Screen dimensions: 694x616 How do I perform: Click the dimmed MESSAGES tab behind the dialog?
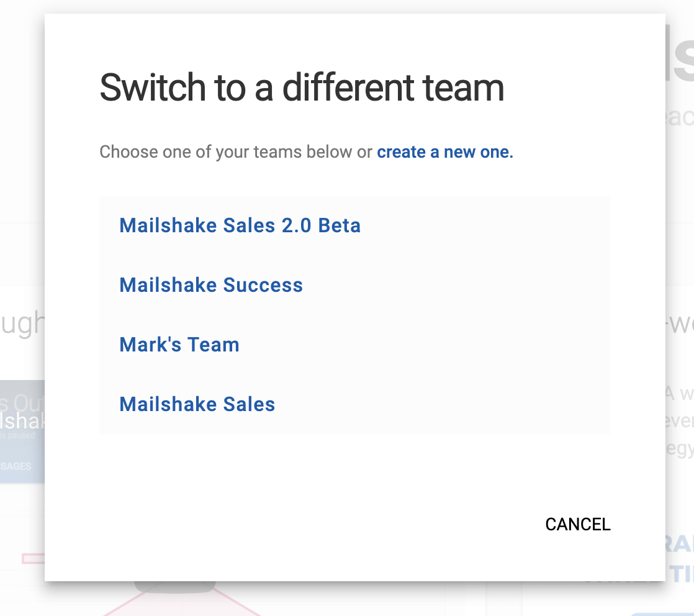pos(17,466)
